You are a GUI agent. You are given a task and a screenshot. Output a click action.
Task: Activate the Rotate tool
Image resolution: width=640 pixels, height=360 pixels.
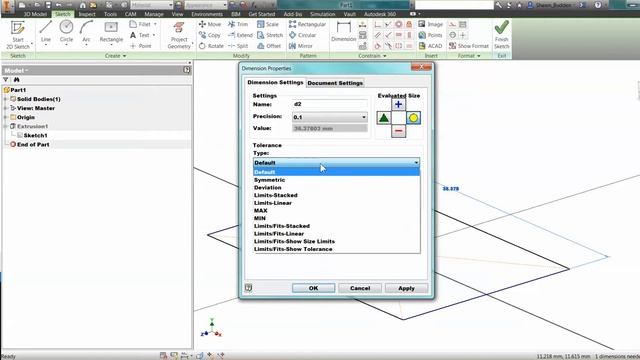coord(211,46)
